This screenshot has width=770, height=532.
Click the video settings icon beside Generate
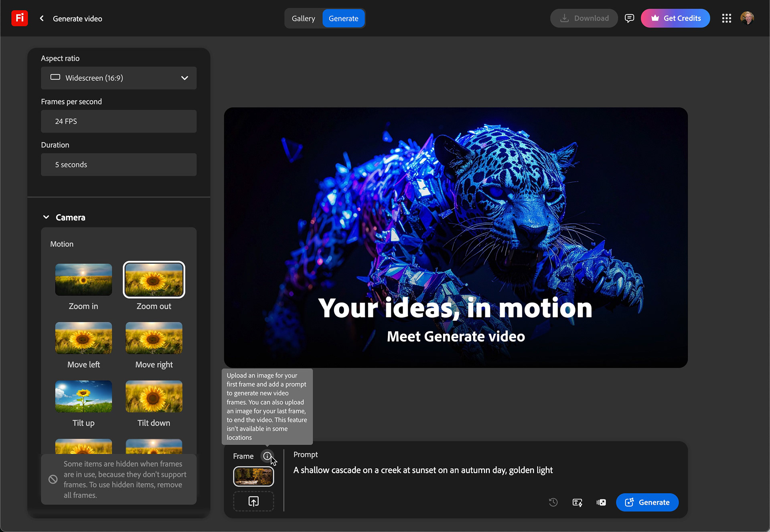click(601, 502)
